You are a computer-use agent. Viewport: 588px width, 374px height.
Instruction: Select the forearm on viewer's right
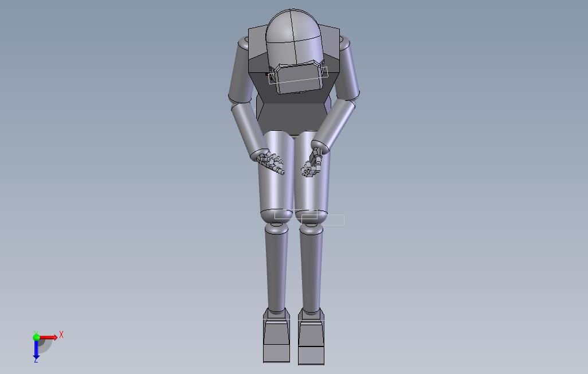(334, 126)
